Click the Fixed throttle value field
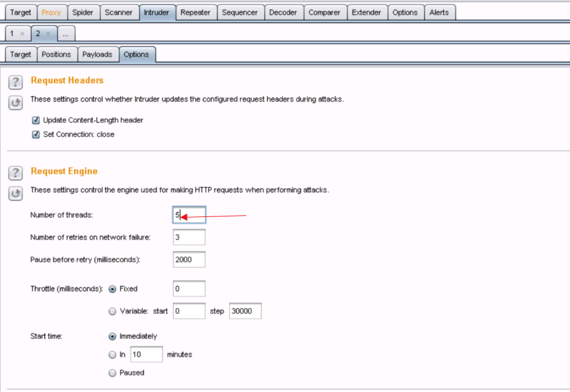 click(x=189, y=289)
